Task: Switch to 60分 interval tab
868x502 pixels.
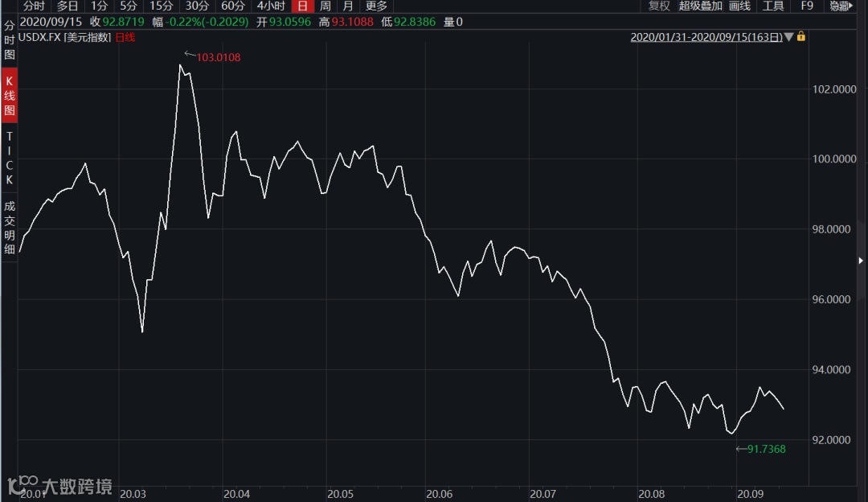Action: point(232,6)
